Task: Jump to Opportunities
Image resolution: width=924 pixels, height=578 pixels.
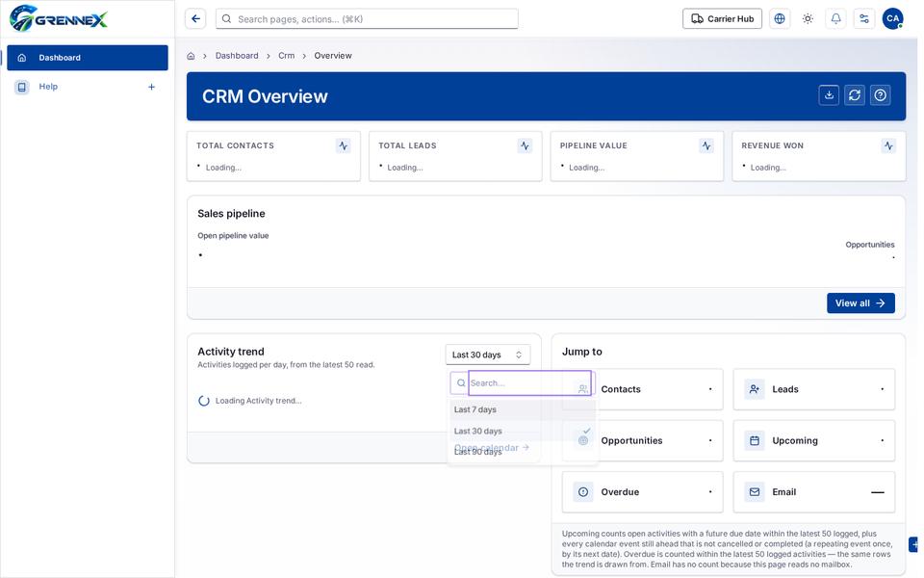Action: [642, 440]
